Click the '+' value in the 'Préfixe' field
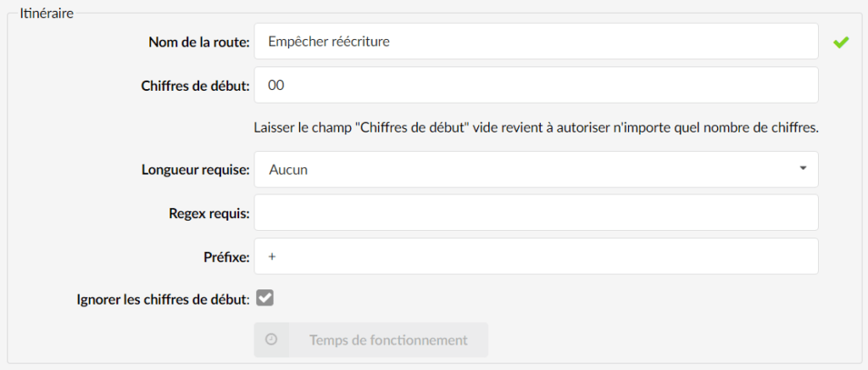 [271, 257]
